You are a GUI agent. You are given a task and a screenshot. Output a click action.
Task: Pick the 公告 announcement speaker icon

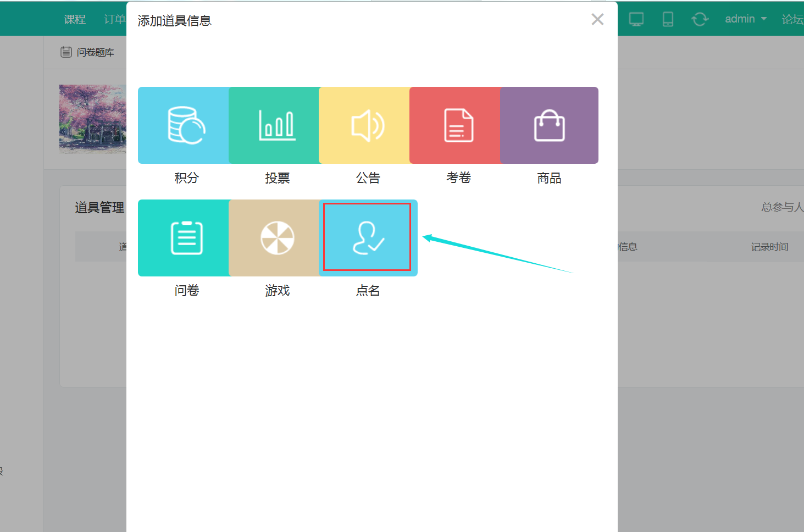(x=368, y=125)
